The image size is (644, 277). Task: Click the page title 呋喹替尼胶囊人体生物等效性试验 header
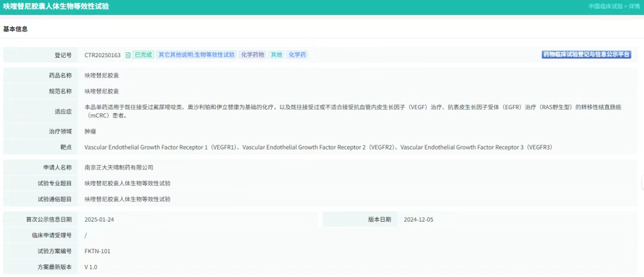56,7
